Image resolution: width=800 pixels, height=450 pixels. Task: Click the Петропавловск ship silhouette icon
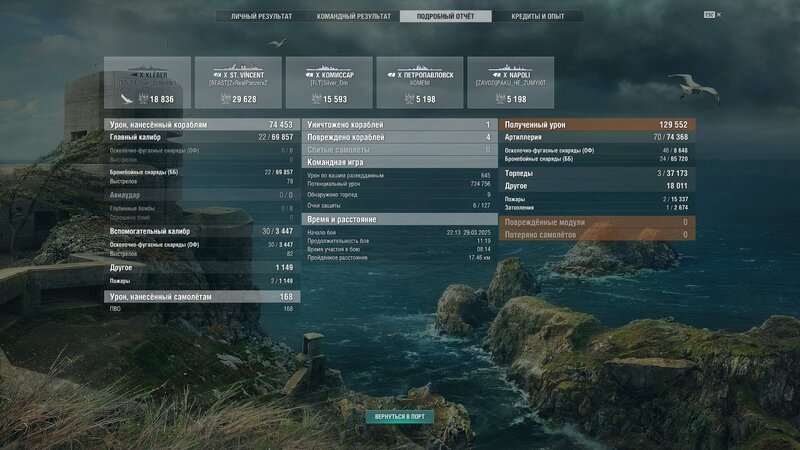pyautogui.click(x=420, y=67)
